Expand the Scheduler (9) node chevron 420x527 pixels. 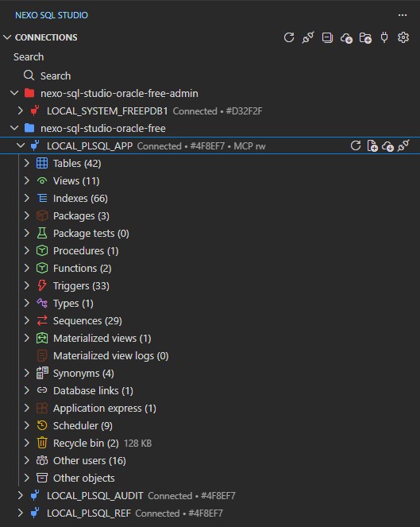[x=27, y=425]
